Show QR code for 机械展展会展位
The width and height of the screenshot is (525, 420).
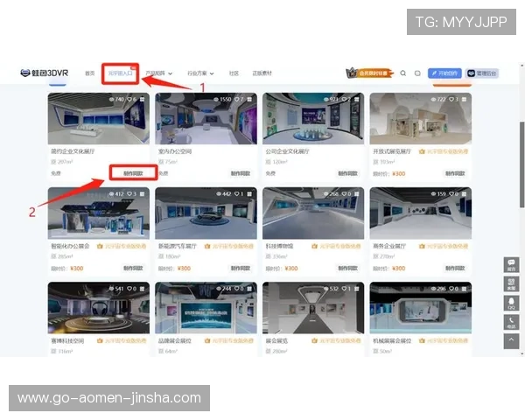pos(464,289)
